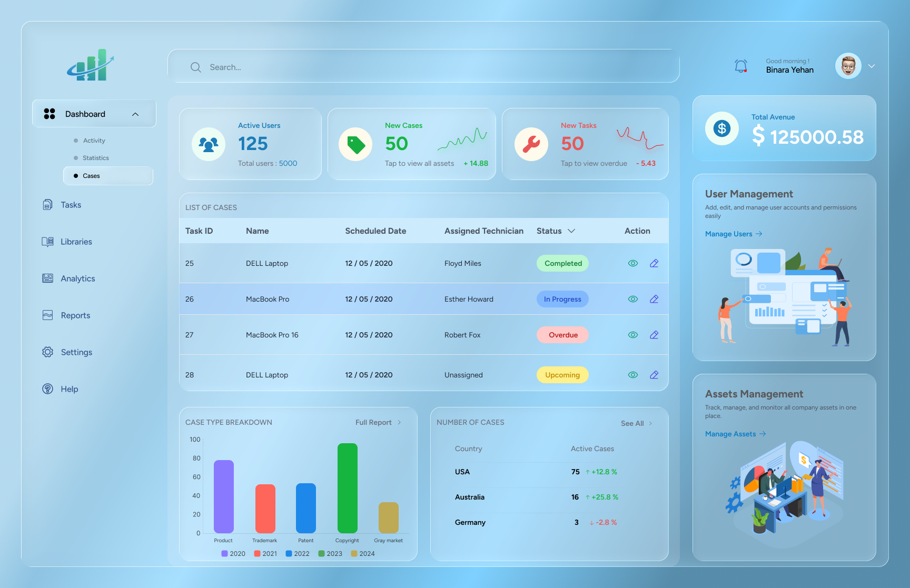Show MacBook Pro task 26 details with eye icon
Viewport: 910px width, 588px height.
pos(632,298)
